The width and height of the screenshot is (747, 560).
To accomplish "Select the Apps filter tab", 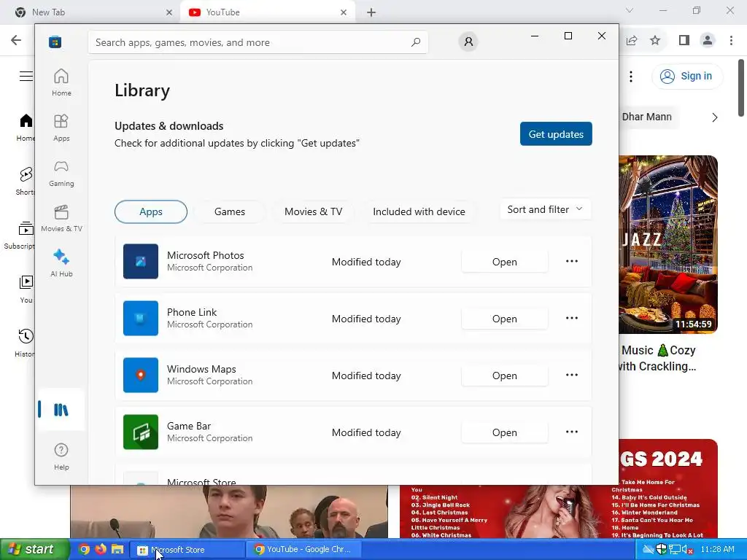I will click(x=151, y=212).
